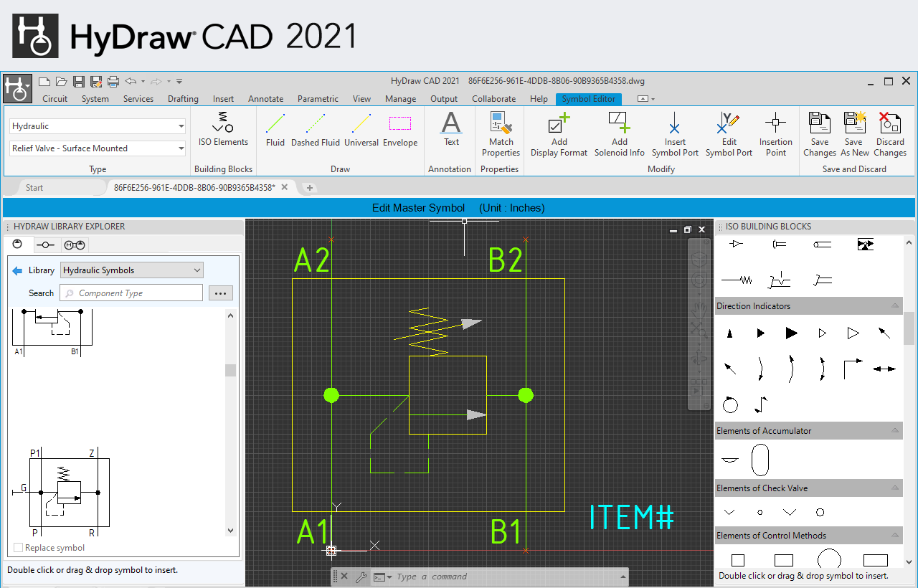Image resolution: width=918 pixels, height=588 pixels.
Task: Select the right-angle arrow direction indicator
Action: (x=853, y=369)
